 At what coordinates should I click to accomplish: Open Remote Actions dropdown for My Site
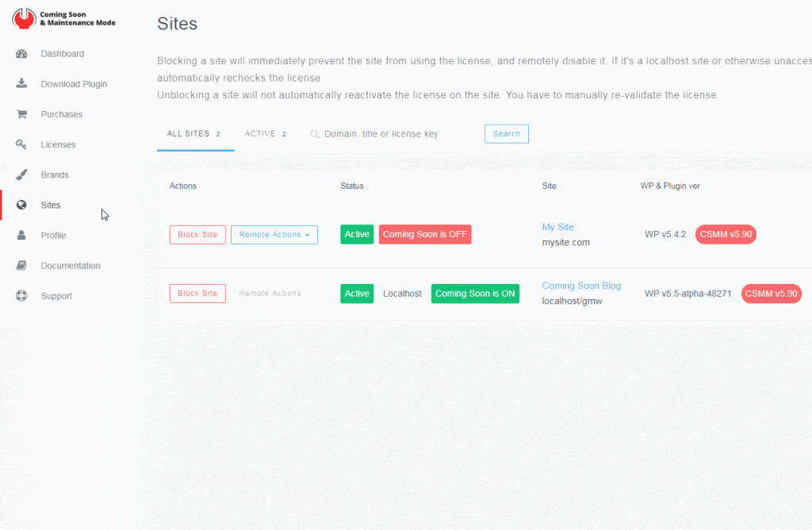point(274,235)
